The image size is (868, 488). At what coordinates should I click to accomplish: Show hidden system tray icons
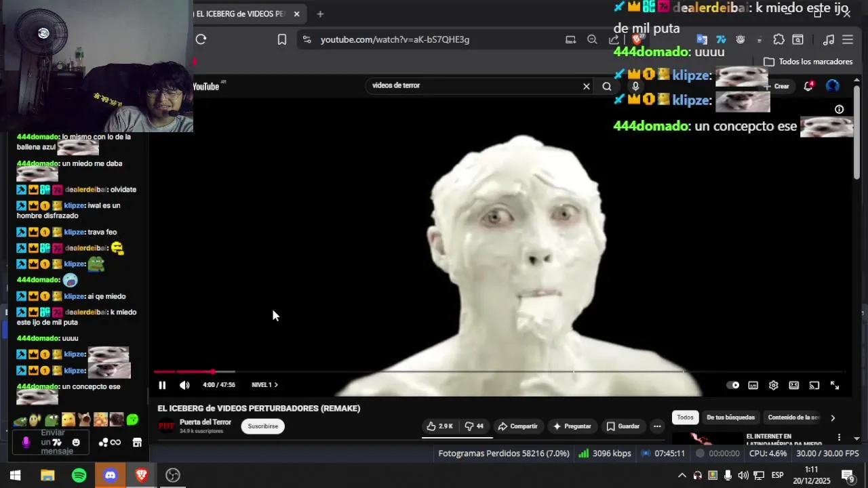click(x=682, y=475)
